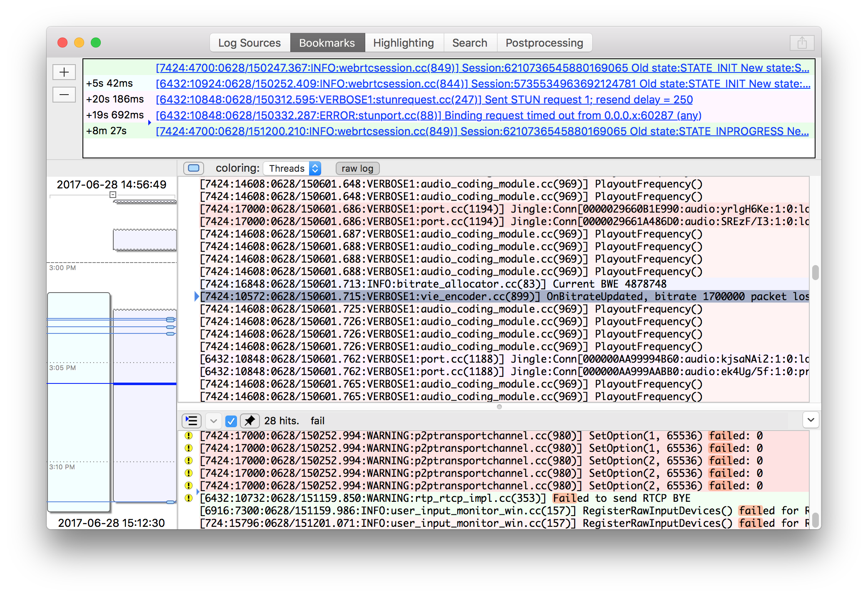Select the vie_encoder OnBitrateUpdated log line
This screenshot has width=868, height=596.
coord(504,296)
